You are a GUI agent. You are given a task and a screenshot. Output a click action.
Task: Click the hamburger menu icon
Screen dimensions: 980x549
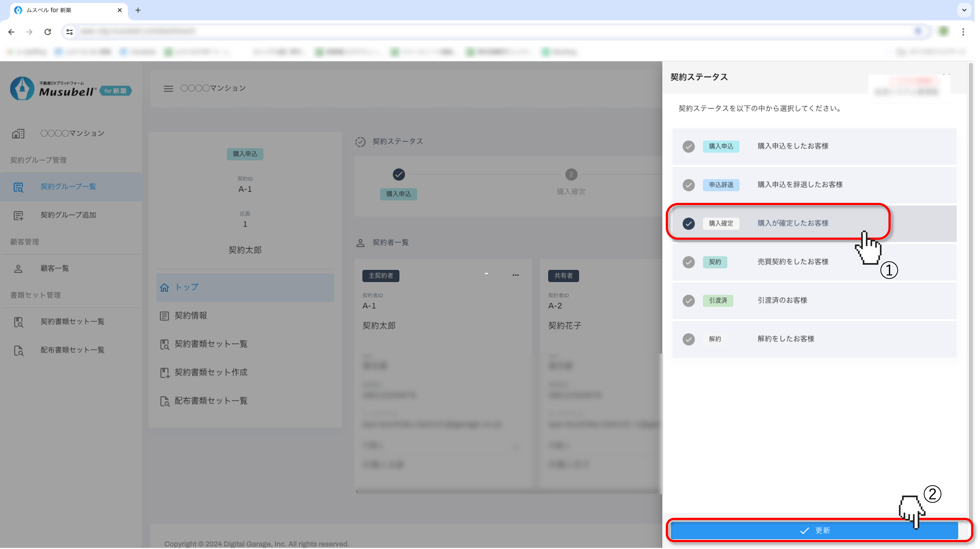pyautogui.click(x=168, y=89)
